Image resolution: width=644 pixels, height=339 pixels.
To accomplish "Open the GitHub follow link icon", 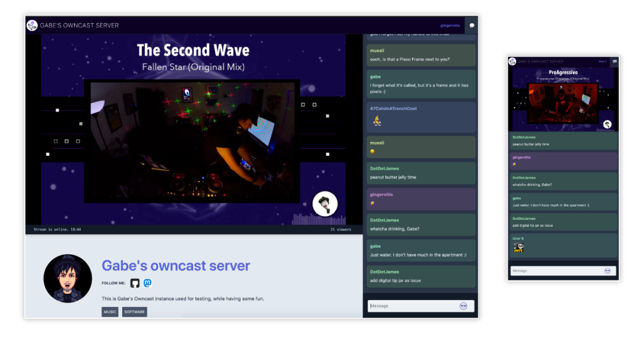I will pos(135,283).
